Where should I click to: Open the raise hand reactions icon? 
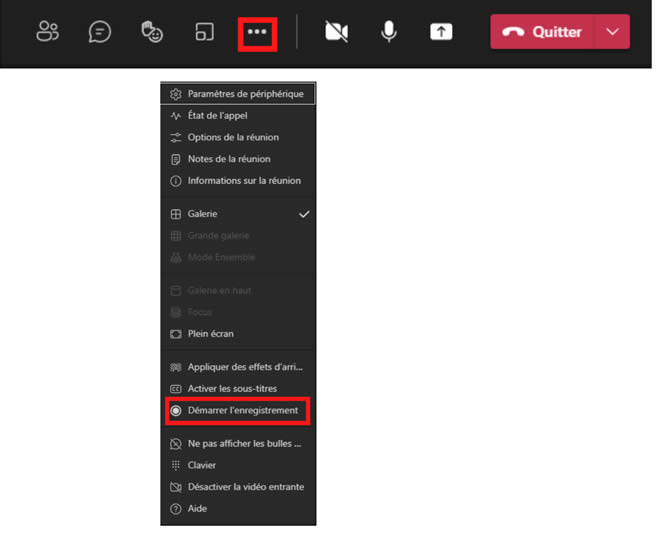click(152, 32)
